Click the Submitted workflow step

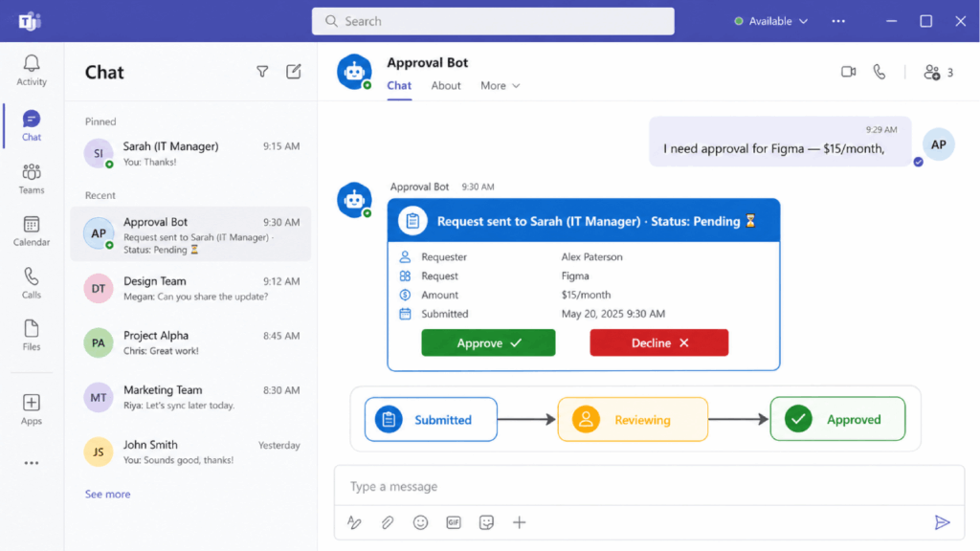(x=431, y=419)
